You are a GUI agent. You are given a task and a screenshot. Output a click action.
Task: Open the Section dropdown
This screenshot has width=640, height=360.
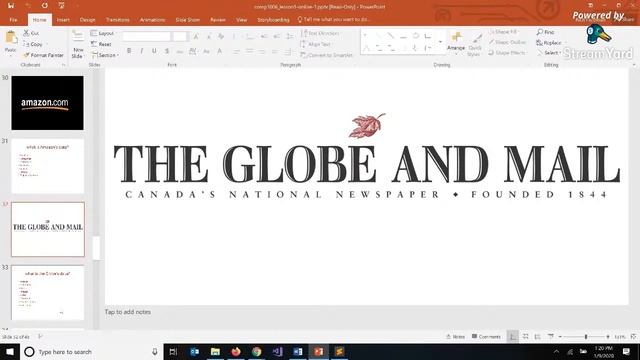(x=105, y=55)
